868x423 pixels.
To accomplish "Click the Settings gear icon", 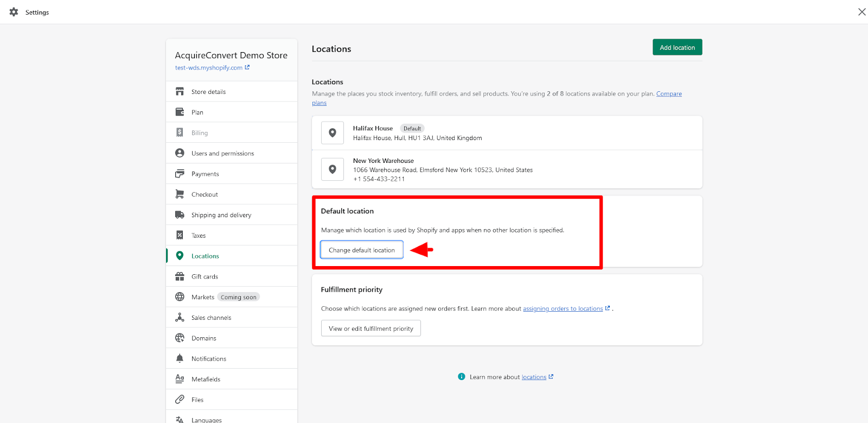I will (14, 12).
